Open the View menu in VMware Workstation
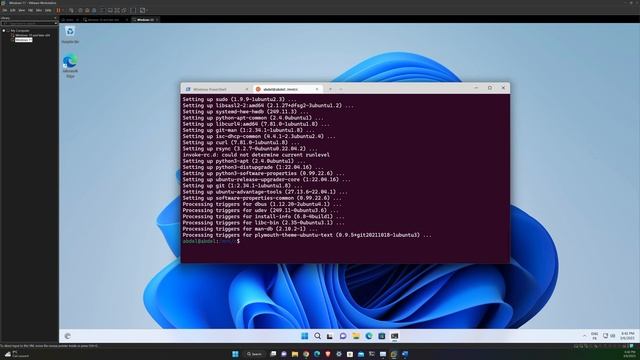The height and width of the screenshot is (360, 640). pos(22,10)
